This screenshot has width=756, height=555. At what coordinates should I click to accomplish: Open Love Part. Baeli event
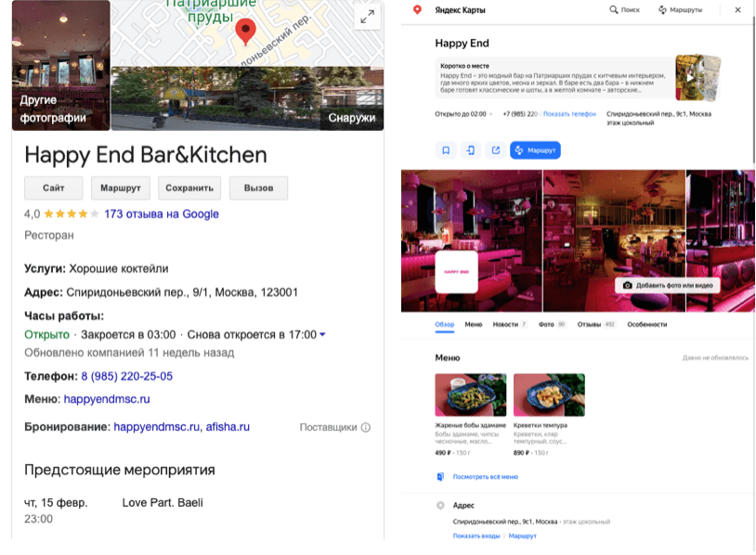163,503
